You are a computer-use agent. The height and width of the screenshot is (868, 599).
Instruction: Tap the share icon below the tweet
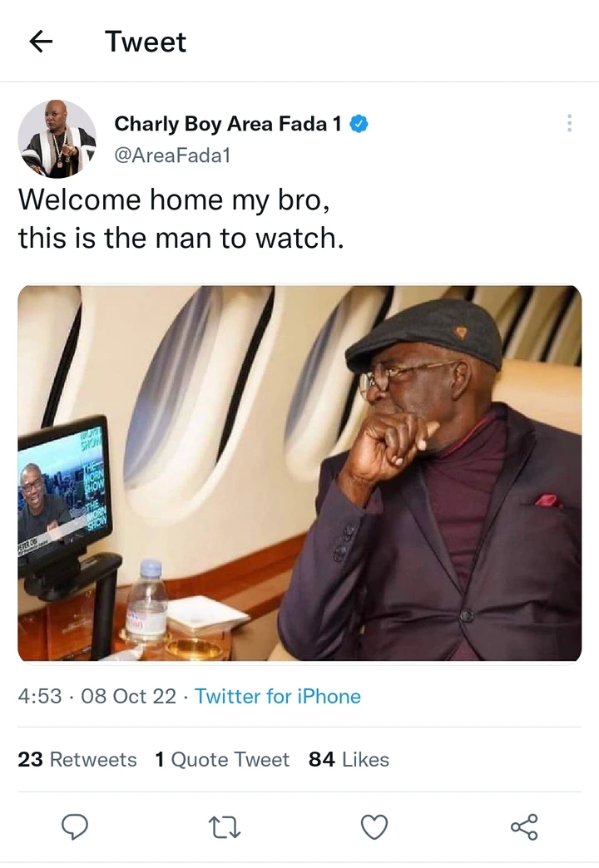(524, 826)
